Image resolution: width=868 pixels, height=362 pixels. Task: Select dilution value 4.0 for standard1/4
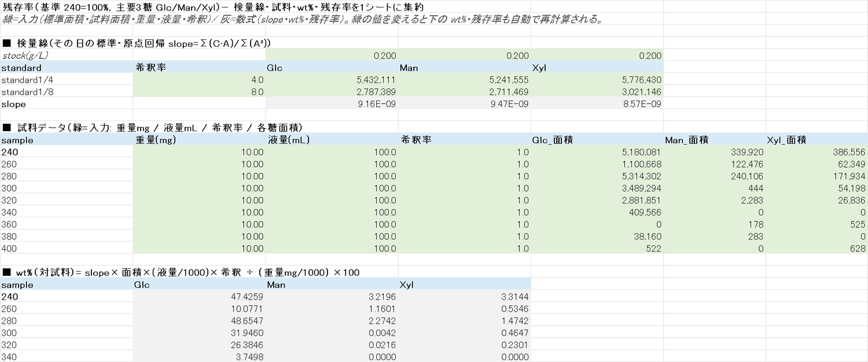click(199, 80)
